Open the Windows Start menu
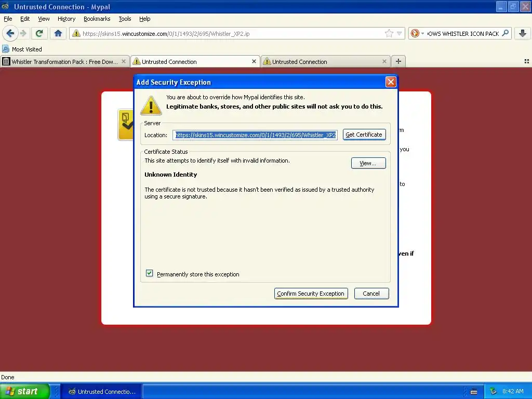The width and height of the screenshot is (532, 399). [x=25, y=391]
